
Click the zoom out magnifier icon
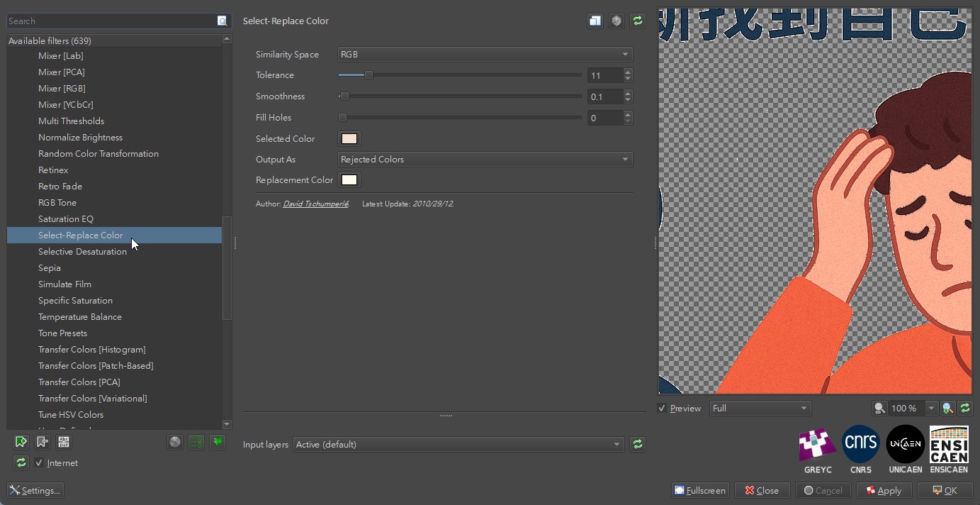click(879, 408)
